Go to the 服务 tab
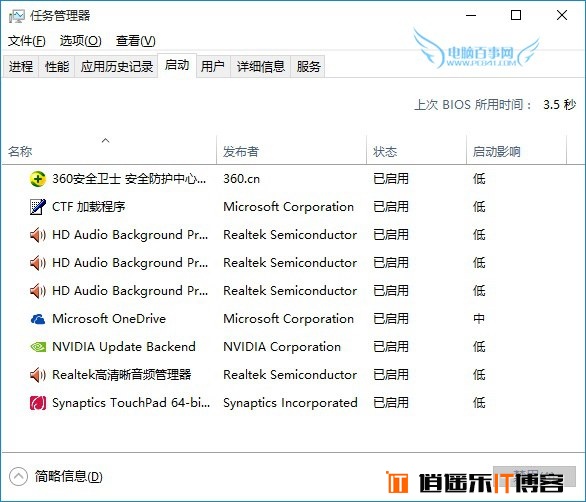586x502 pixels. click(308, 67)
